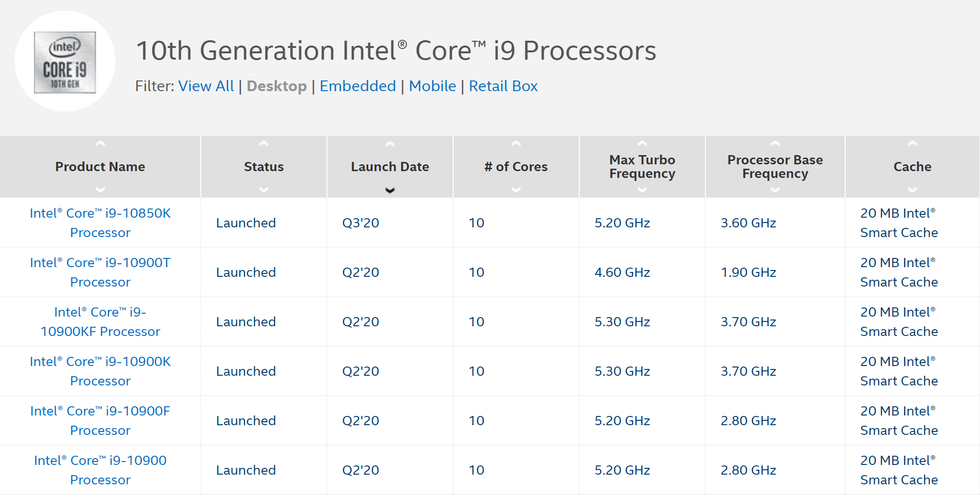The image size is (980, 495).
Task: Click the Core i9 10th Gen badge logo
Action: click(65, 62)
